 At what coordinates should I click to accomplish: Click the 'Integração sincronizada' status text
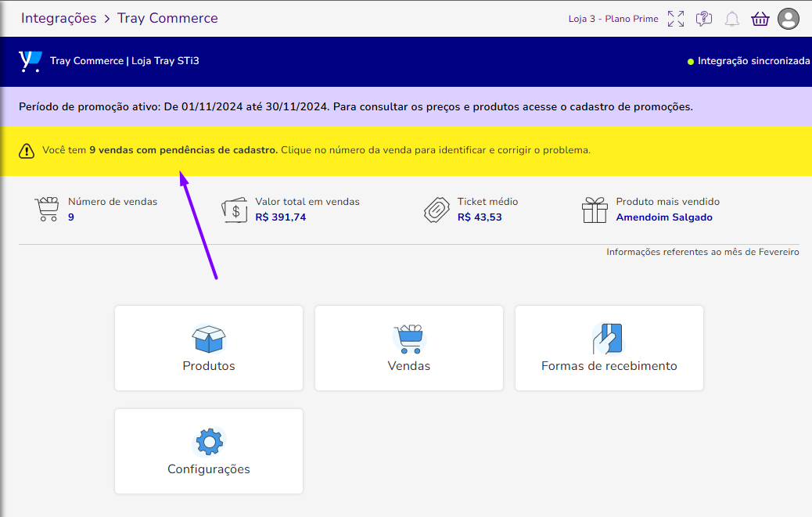tap(753, 61)
